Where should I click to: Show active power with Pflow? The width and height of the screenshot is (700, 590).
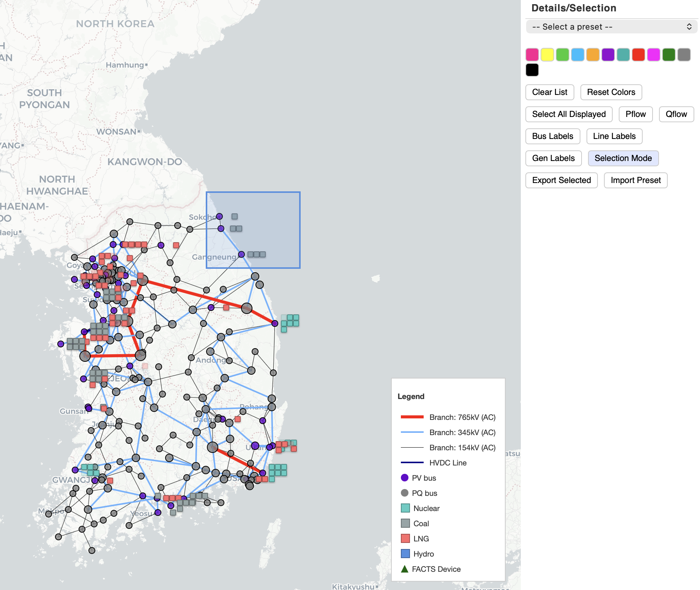pyautogui.click(x=635, y=114)
